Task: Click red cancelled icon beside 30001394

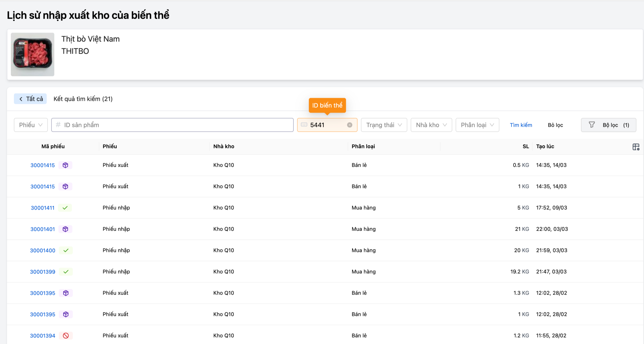Action: 66,335
